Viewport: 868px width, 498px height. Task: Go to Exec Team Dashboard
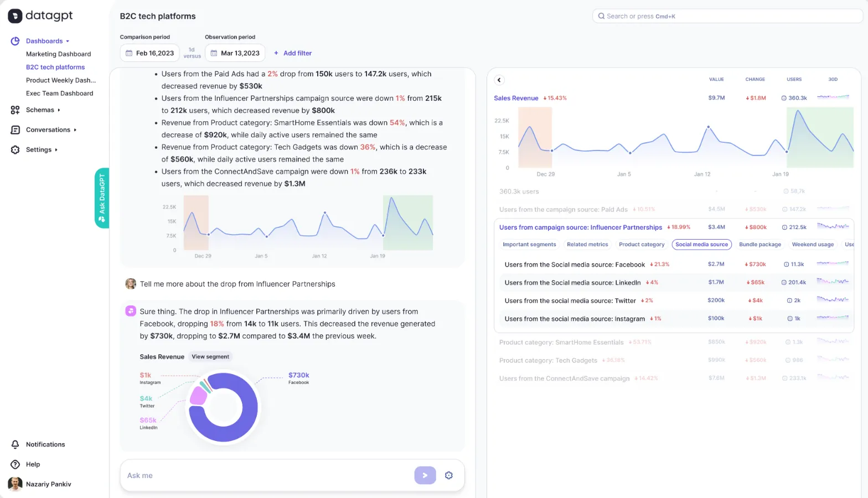point(59,94)
